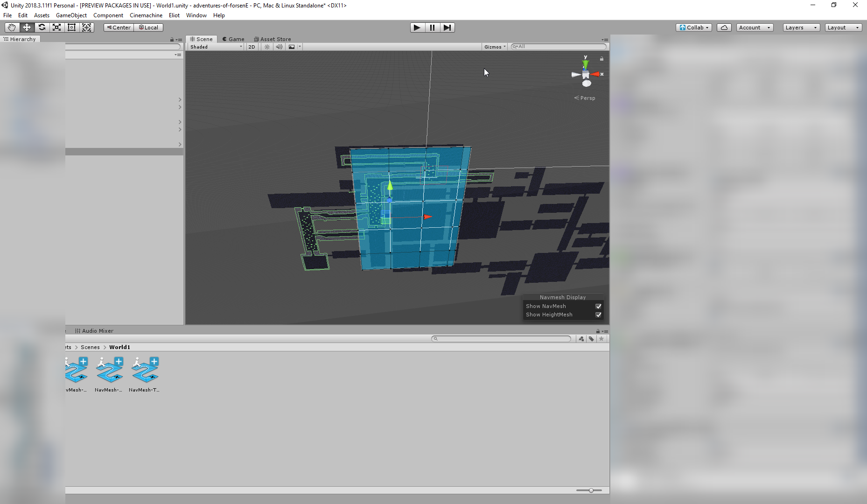The image size is (867, 504).
Task: Select the Move tool
Action: 27,28
